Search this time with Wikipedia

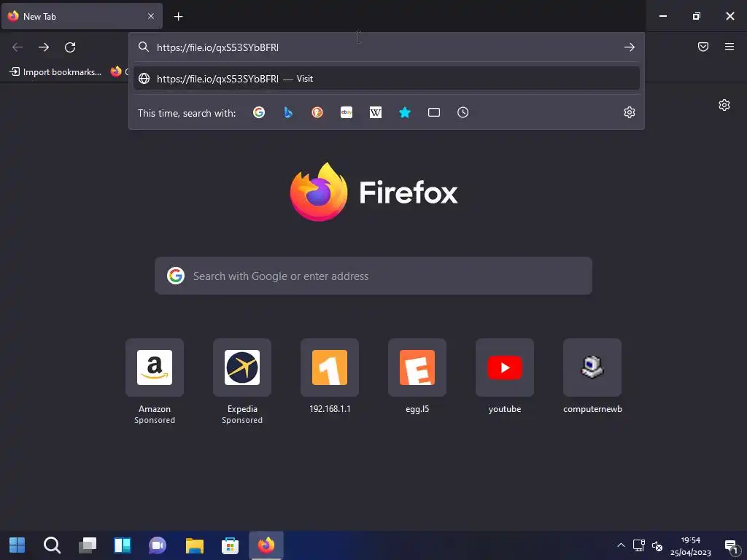pyautogui.click(x=376, y=112)
